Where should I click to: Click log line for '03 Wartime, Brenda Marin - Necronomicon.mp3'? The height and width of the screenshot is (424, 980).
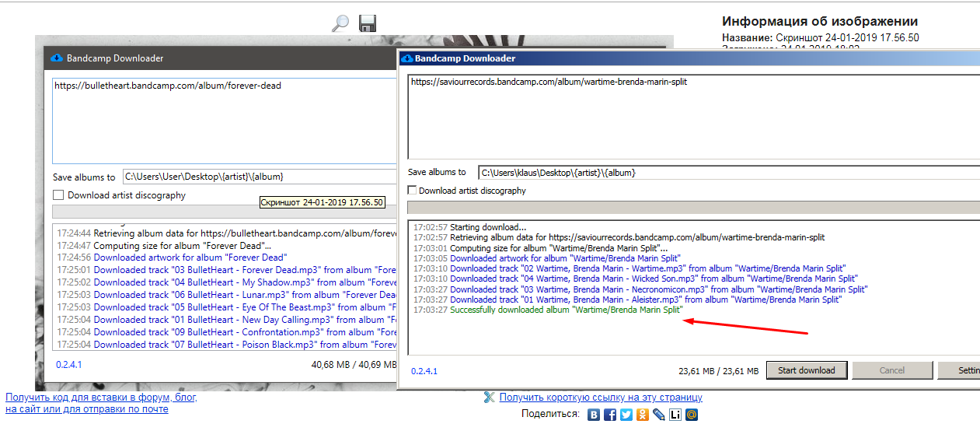[640, 289]
